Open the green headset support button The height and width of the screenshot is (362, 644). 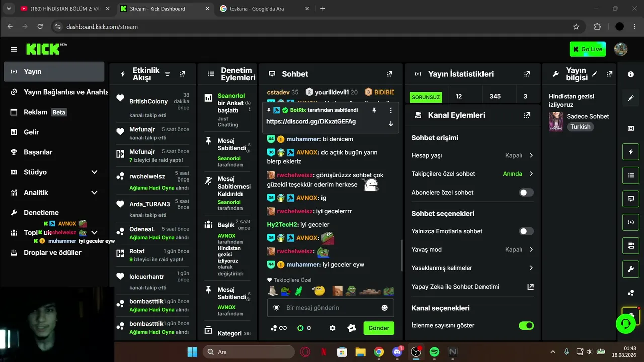[x=625, y=323]
